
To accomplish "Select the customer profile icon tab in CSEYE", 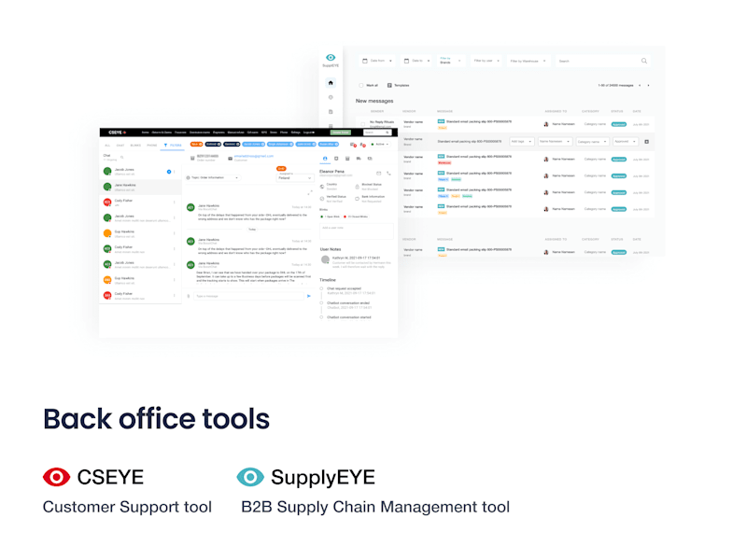I will tap(325, 159).
